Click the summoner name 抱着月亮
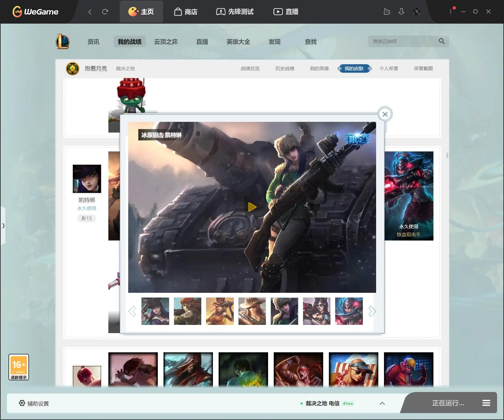The width and height of the screenshot is (504, 420). 96,68
